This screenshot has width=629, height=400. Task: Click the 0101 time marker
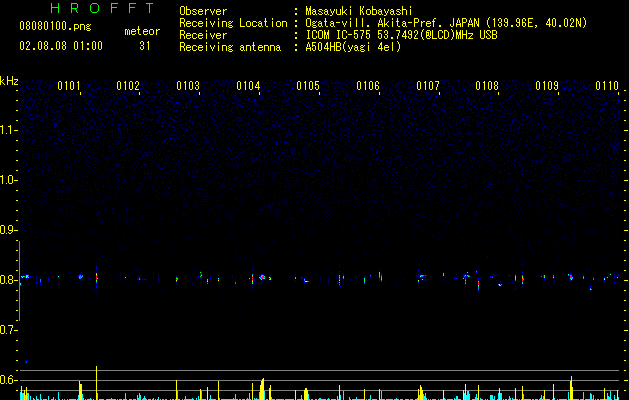click(69, 86)
